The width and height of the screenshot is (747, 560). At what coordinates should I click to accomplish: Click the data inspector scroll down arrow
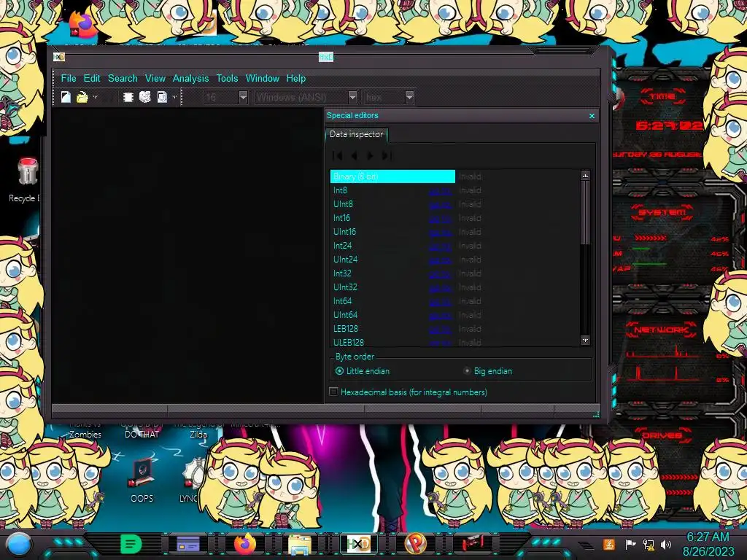click(x=585, y=340)
